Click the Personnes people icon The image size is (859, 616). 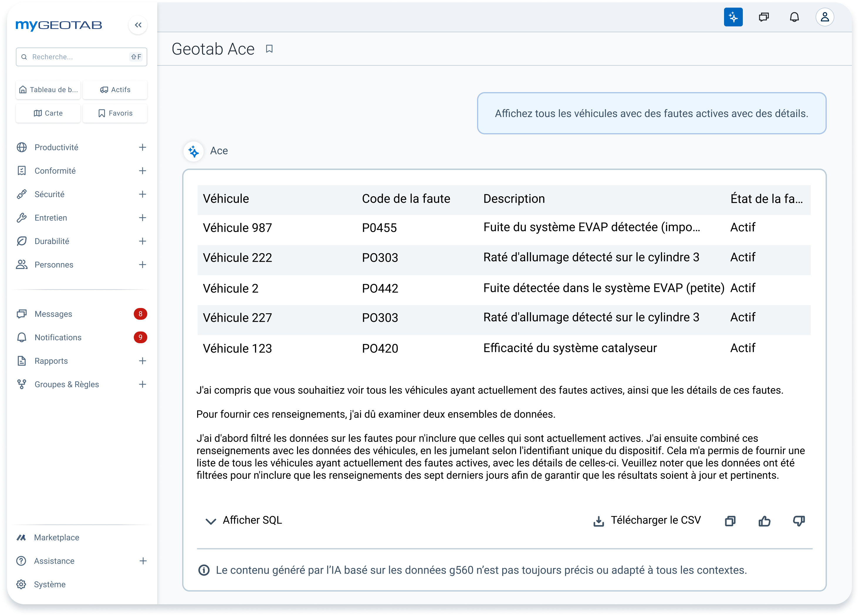point(22,265)
